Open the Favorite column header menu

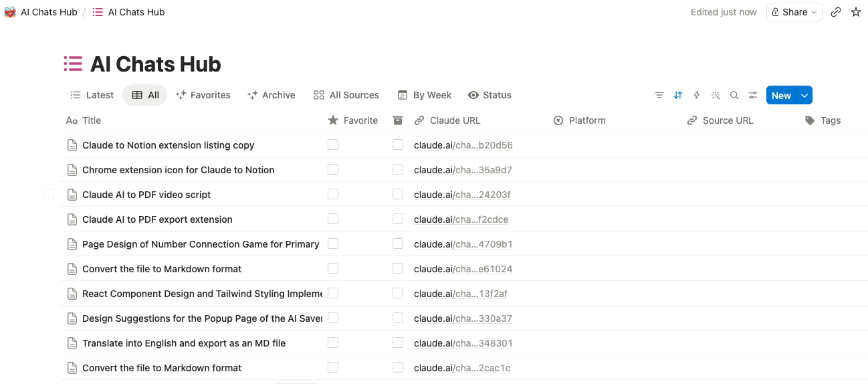353,120
